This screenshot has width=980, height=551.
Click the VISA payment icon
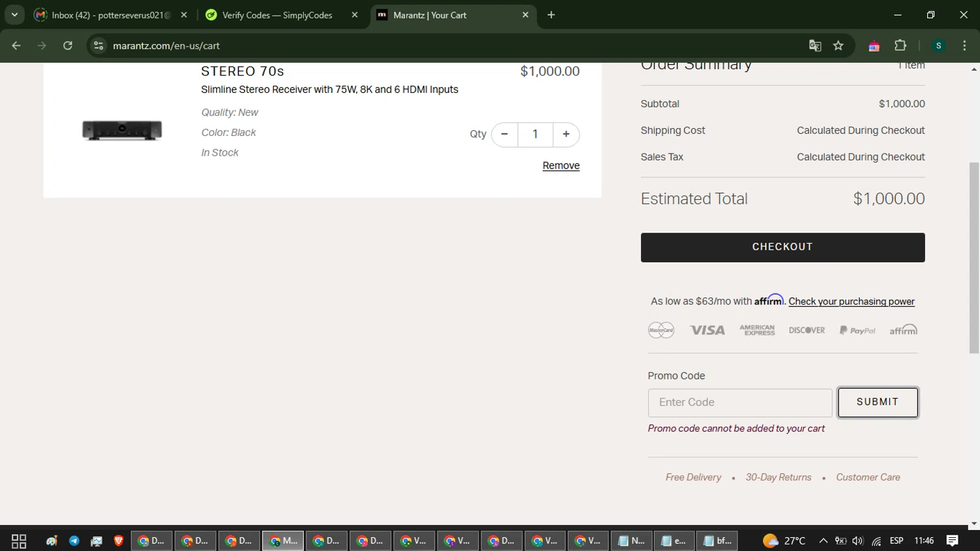pos(708,330)
